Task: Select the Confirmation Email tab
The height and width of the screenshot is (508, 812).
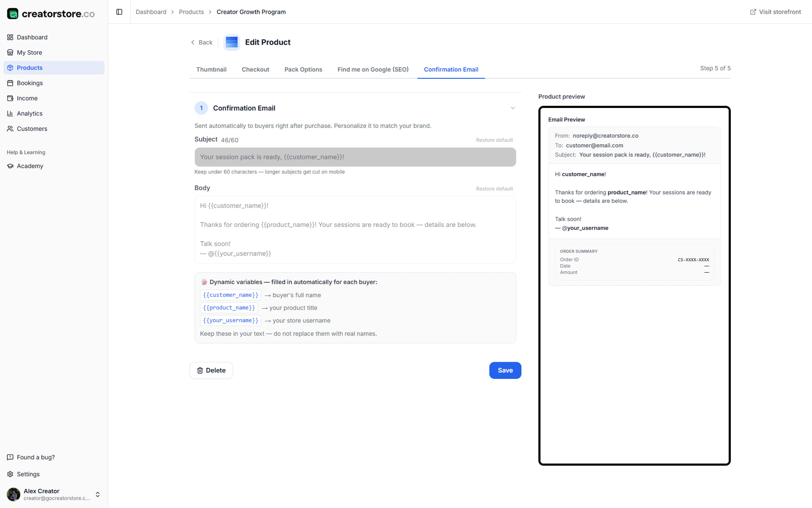Action: (x=451, y=69)
